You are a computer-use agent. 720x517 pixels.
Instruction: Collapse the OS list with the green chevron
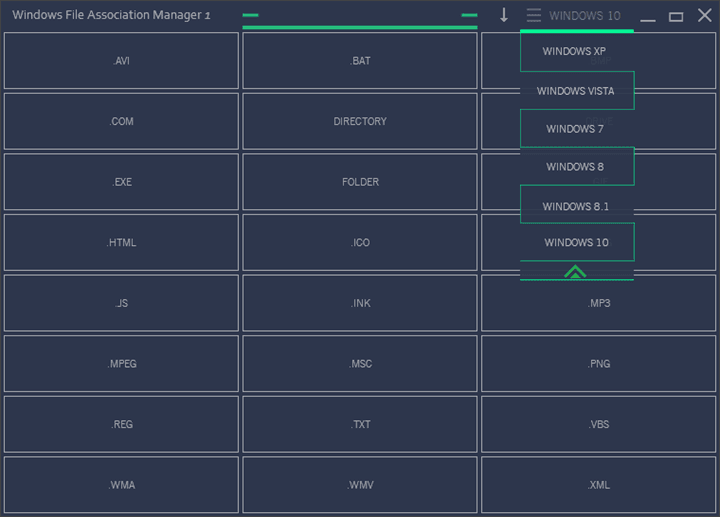click(575, 272)
